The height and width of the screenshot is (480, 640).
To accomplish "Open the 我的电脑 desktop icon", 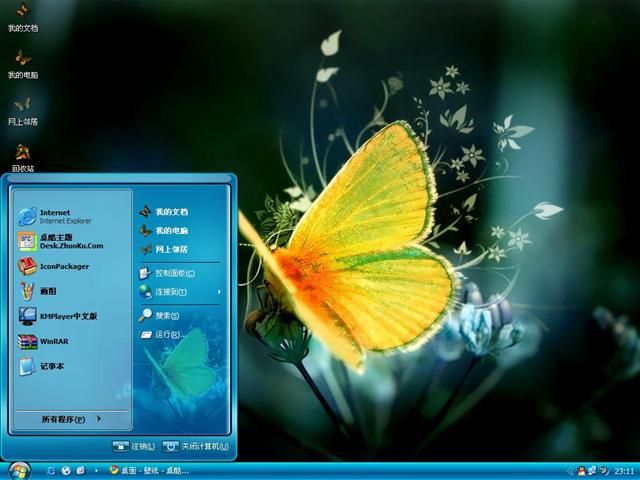I will click(23, 64).
